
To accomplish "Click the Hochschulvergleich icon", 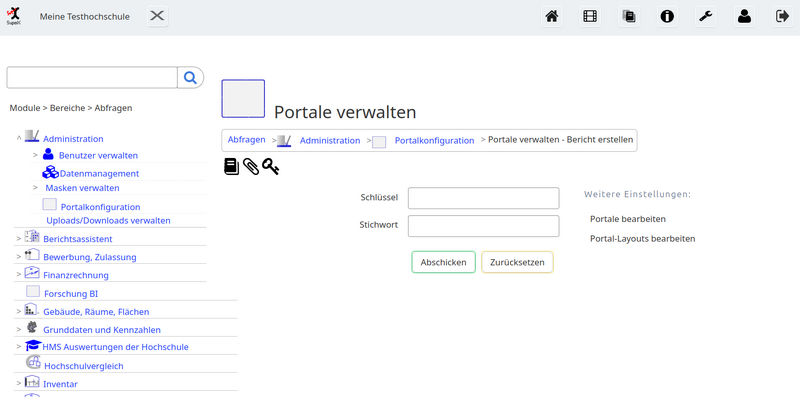I will [33, 362].
